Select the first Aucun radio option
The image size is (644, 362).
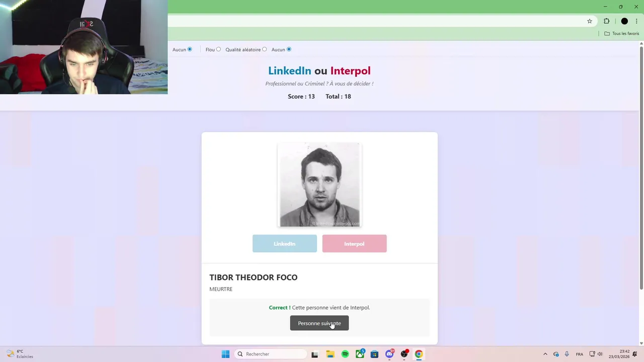pyautogui.click(x=190, y=49)
